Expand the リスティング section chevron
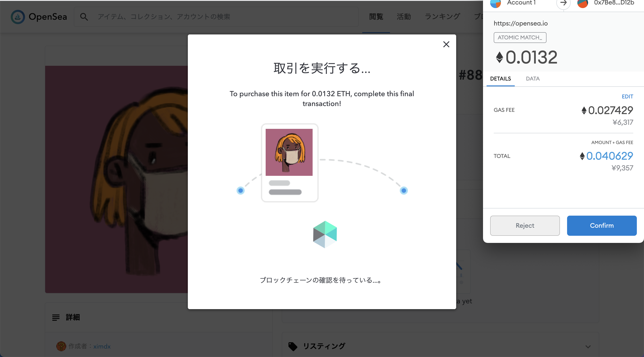This screenshot has height=357, width=644. pos(588,346)
